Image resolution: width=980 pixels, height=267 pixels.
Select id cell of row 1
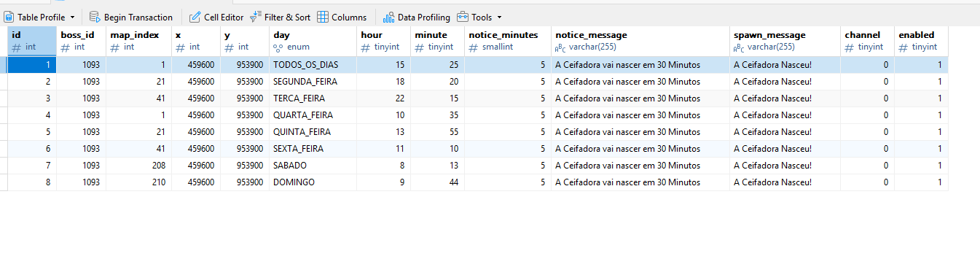pos(32,64)
